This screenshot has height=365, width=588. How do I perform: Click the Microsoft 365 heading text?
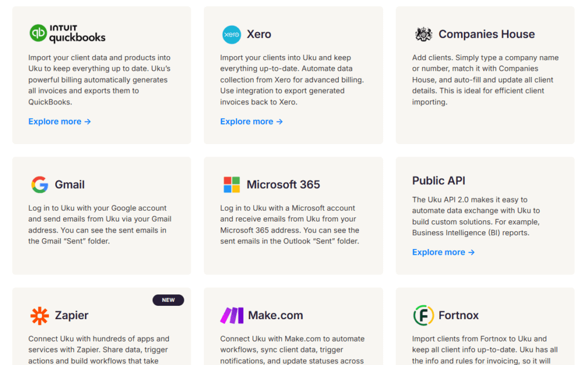pos(283,185)
